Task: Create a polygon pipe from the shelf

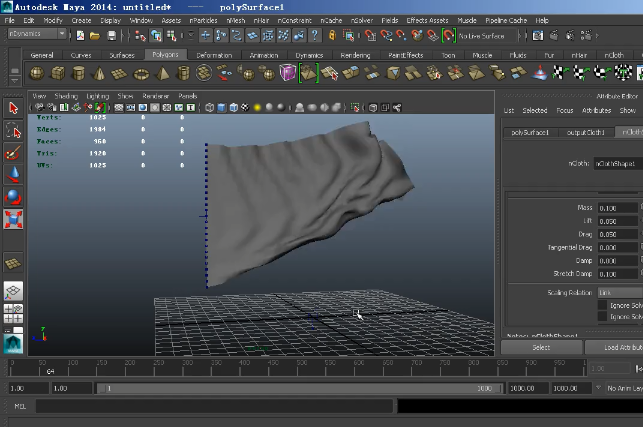Action: [x=183, y=73]
